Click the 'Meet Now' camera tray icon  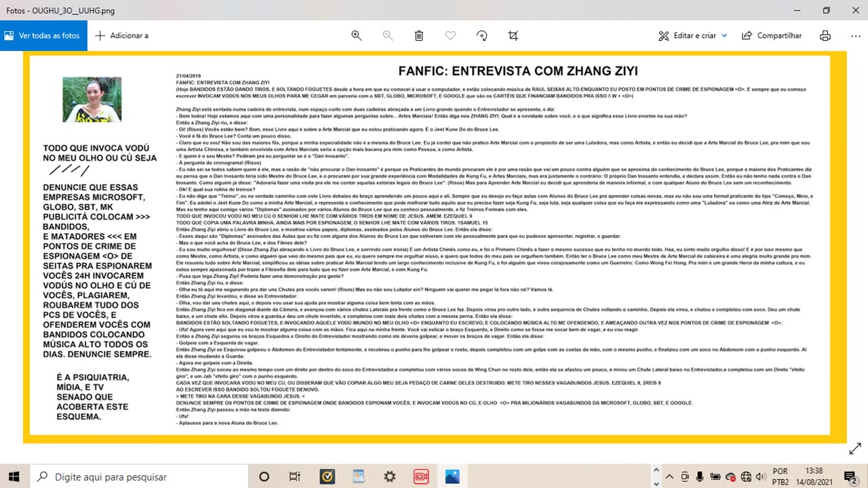[x=685, y=476]
